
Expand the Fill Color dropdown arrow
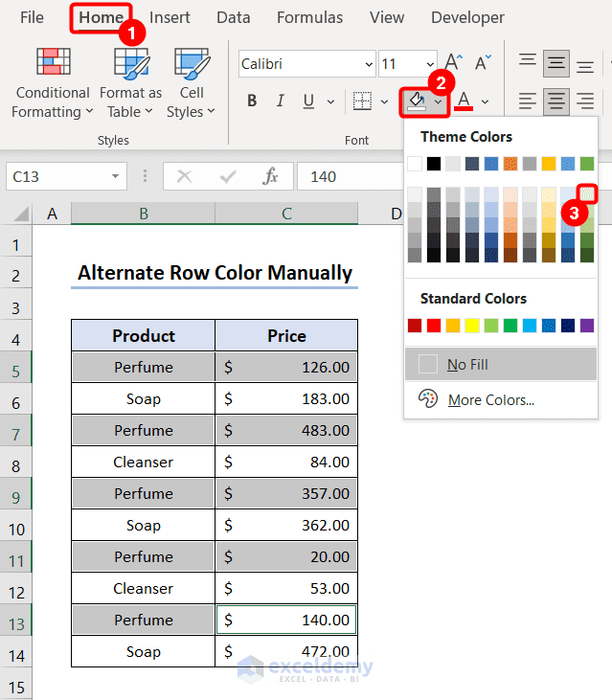click(439, 102)
